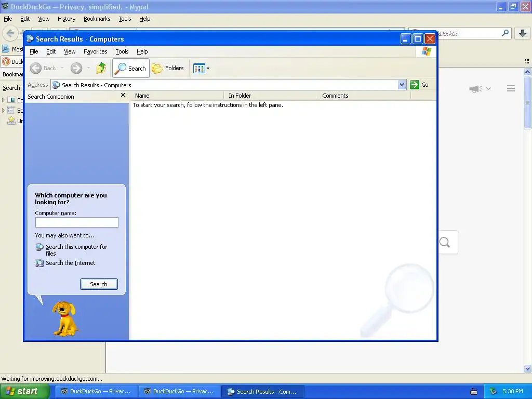Click the Address bar Search Results icon

coord(56,85)
